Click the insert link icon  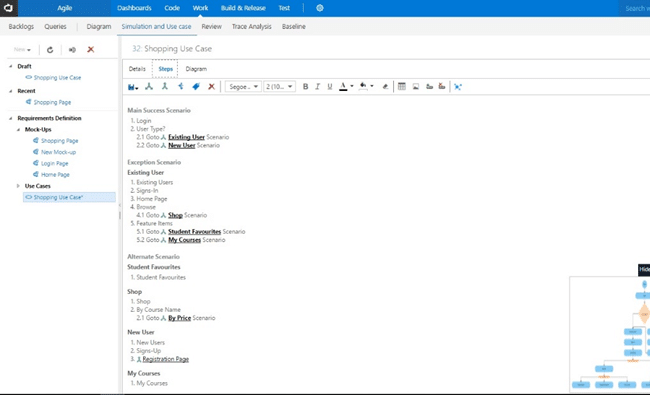click(x=429, y=87)
